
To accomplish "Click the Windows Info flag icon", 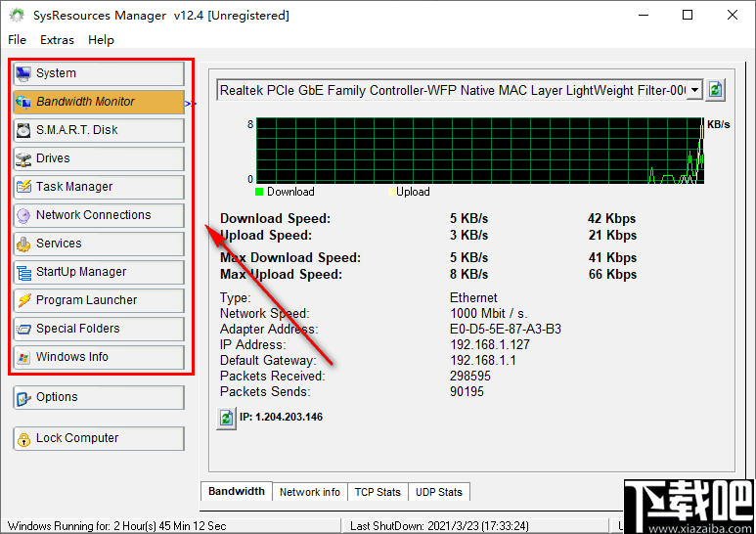I will [x=23, y=357].
